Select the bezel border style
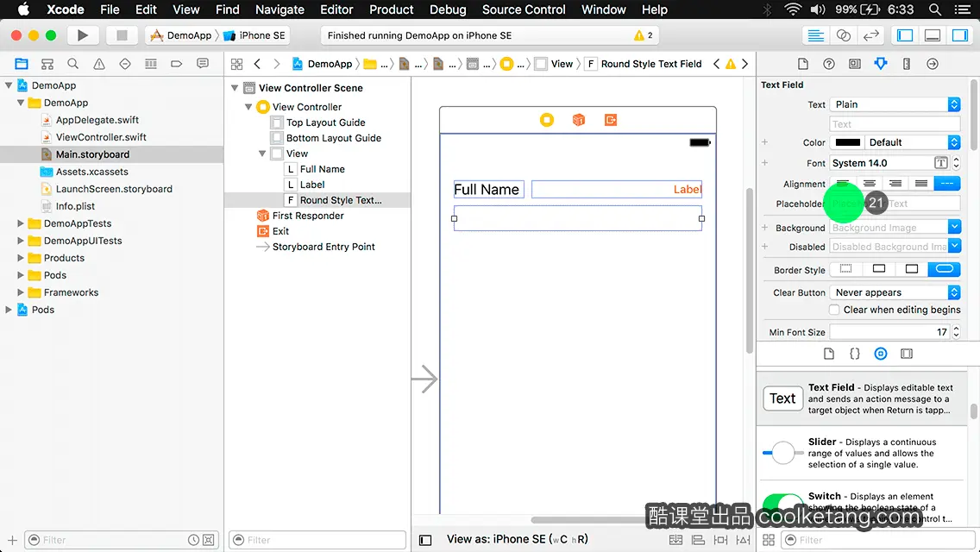 (912, 269)
